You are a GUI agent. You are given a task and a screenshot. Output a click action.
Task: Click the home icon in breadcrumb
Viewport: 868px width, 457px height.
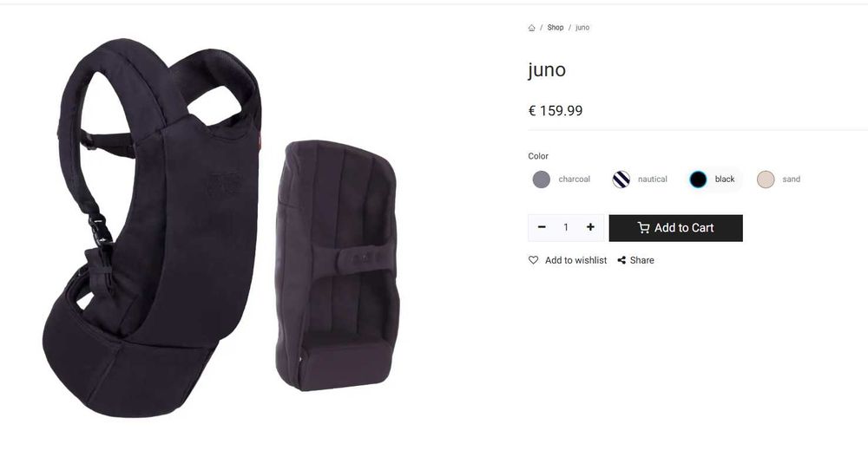click(531, 28)
